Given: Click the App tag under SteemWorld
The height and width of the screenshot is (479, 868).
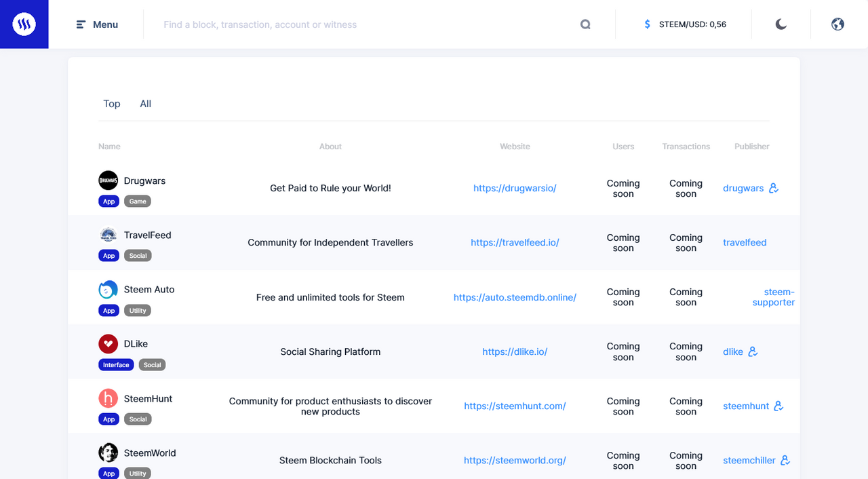Looking at the screenshot, I should tap(108, 474).
